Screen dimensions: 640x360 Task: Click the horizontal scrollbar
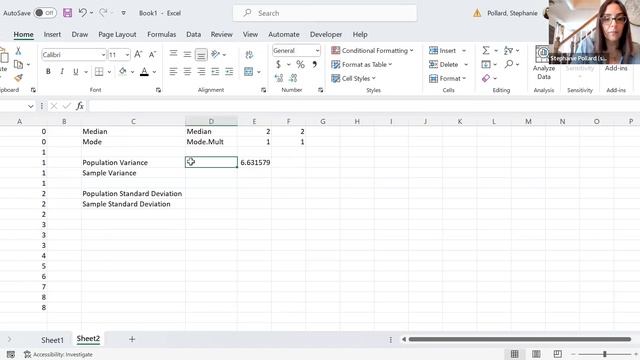519,339
